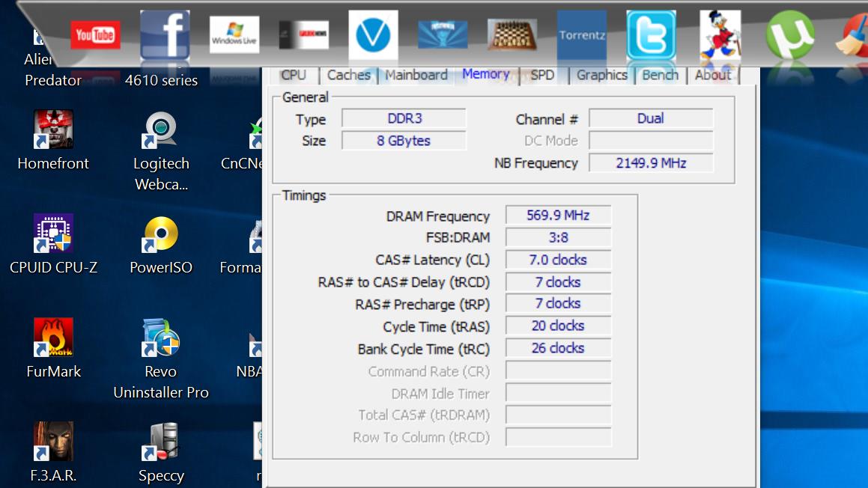Click the blue checkmark V dock icon
Screen dimensions: 868x488
click(373, 35)
